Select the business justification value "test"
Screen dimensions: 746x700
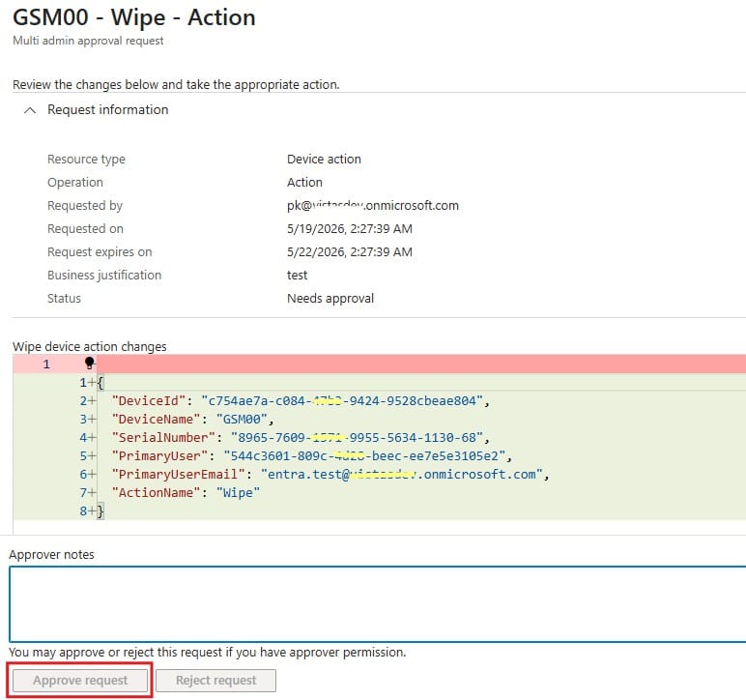pos(297,275)
